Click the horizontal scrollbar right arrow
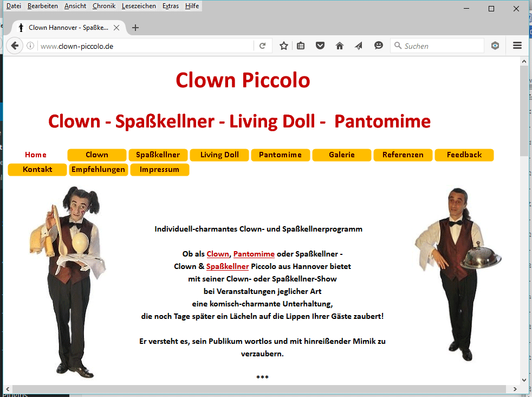 coord(515,389)
